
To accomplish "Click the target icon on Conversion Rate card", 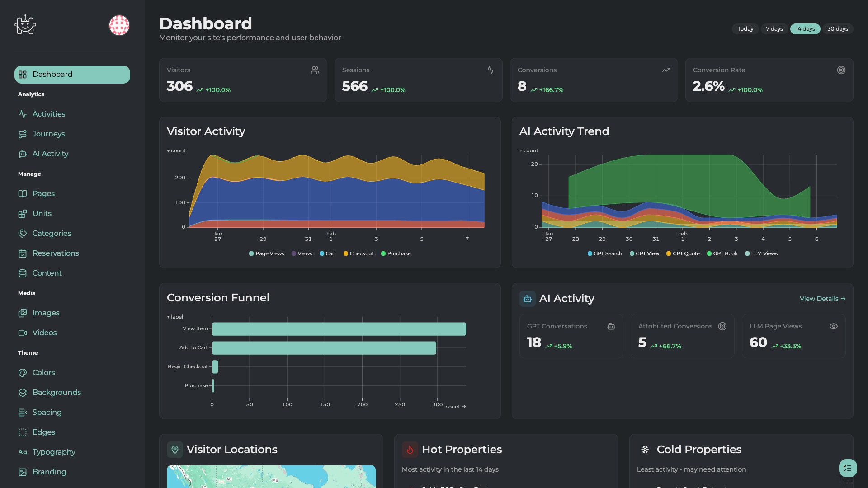I will click(x=841, y=70).
